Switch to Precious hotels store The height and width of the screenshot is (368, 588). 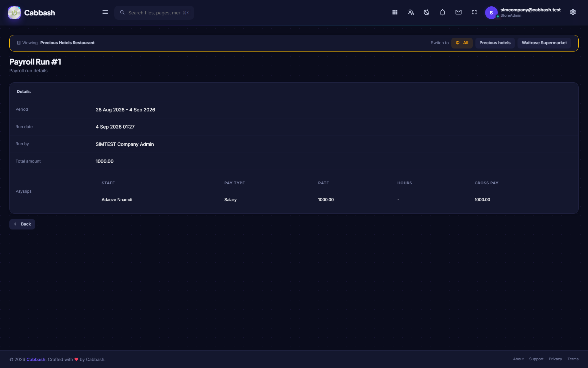(x=495, y=43)
